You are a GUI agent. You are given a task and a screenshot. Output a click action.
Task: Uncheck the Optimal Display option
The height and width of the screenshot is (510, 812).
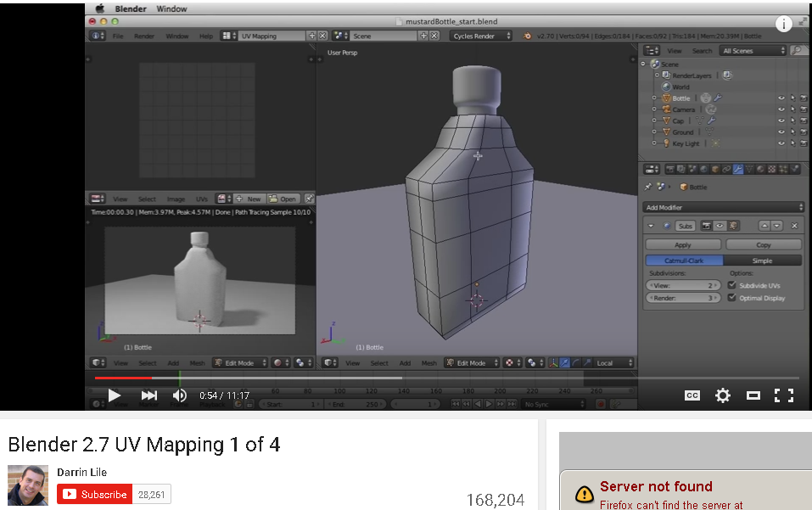(x=731, y=298)
